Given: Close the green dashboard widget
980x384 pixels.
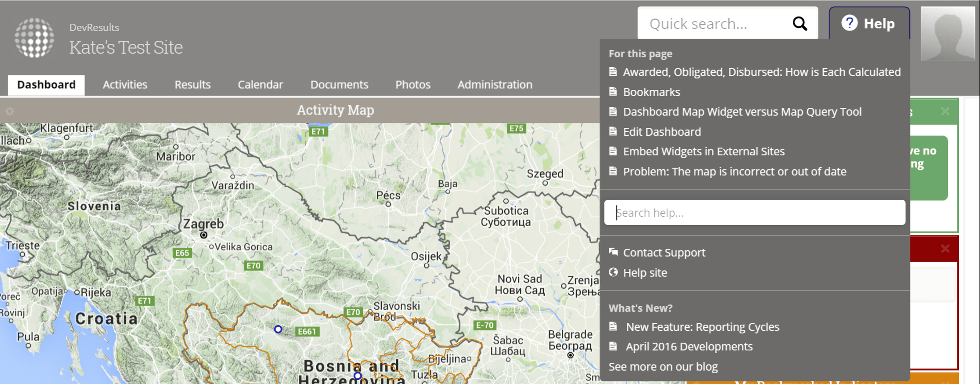Looking at the screenshot, I should point(945,111).
